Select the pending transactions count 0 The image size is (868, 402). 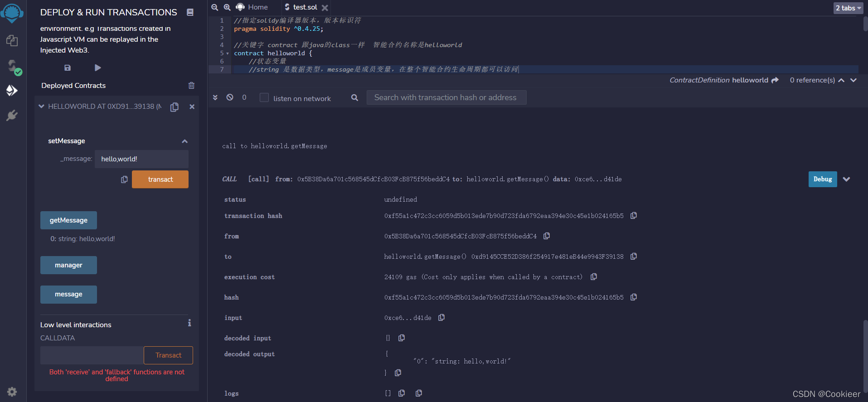click(244, 97)
